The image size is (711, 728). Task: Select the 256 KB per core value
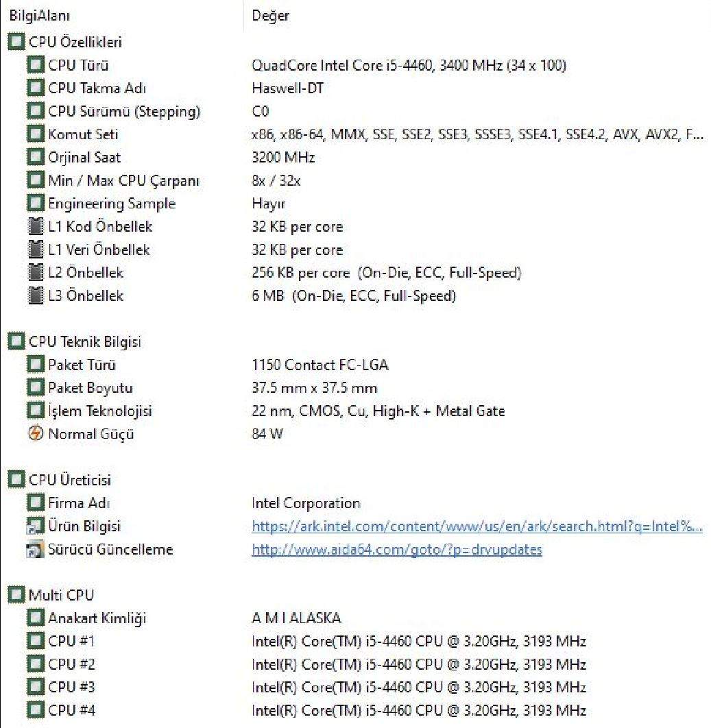click(387, 273)
